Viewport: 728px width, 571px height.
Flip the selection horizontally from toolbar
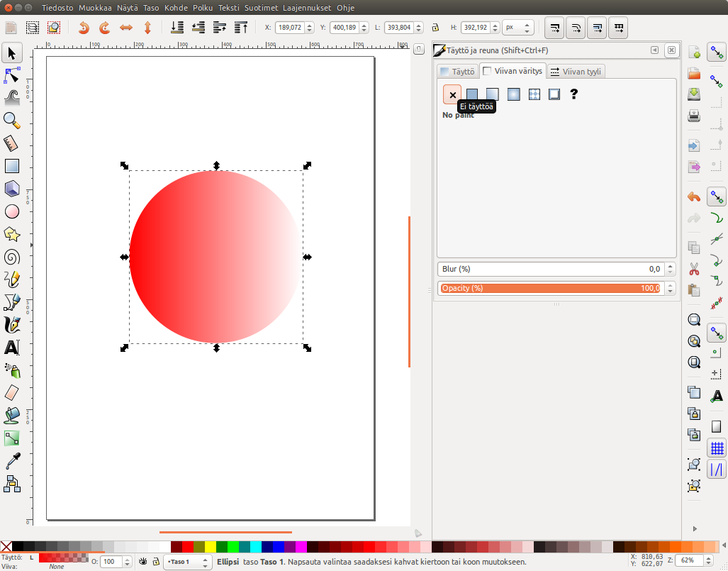[x=126, y=28]
